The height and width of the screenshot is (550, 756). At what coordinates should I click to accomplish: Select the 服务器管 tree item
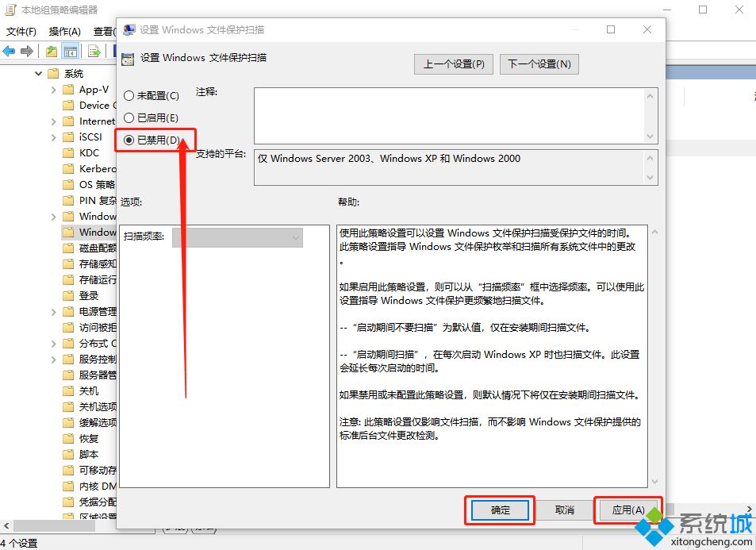[x=98, y=375]
